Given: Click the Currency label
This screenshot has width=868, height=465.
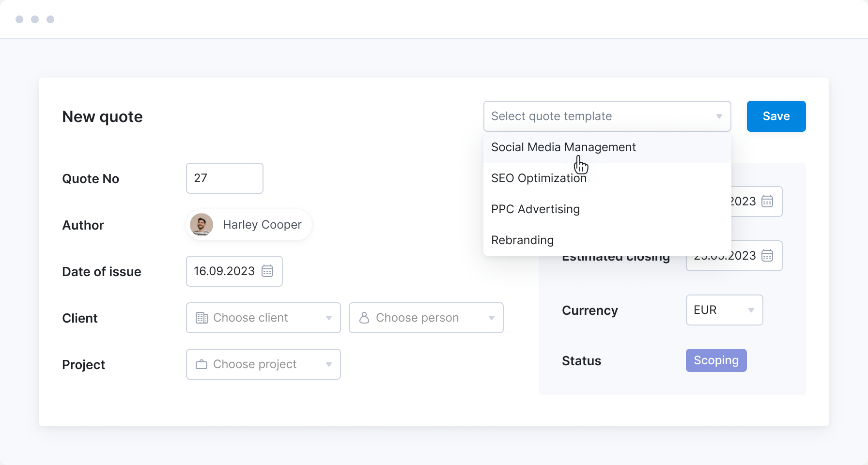Looking at the screenshot, I should 589,310.
